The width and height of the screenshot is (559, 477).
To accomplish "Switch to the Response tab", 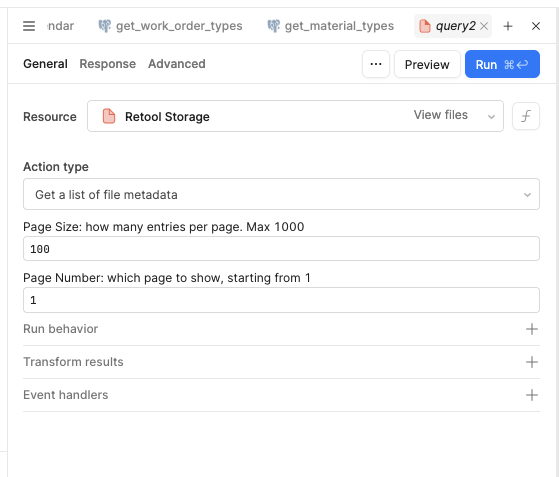I will (108, 64).
